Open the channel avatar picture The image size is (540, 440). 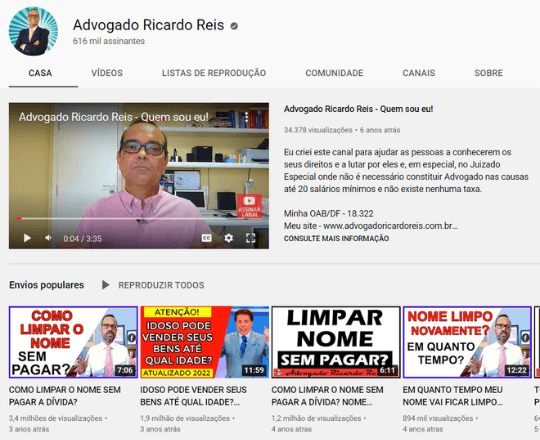coord(33,31)
